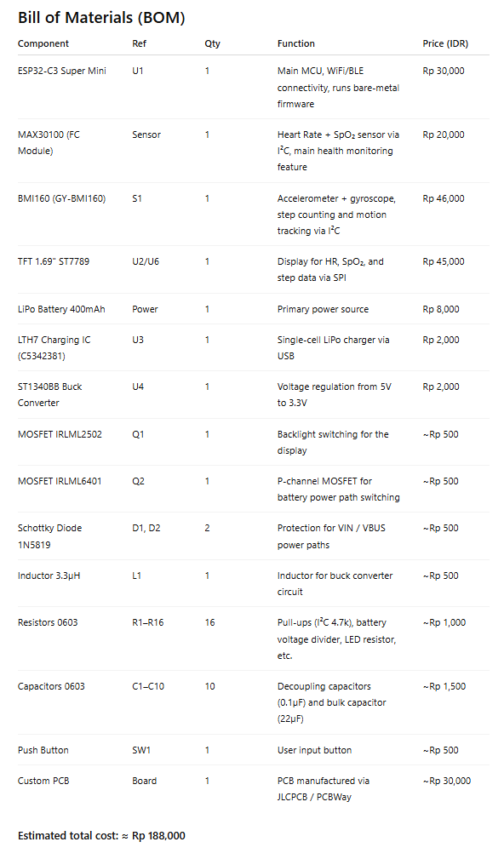Select the R1–R16 reference cell
The width and height of the screenshot is (504, 859).
coord(148,622)
